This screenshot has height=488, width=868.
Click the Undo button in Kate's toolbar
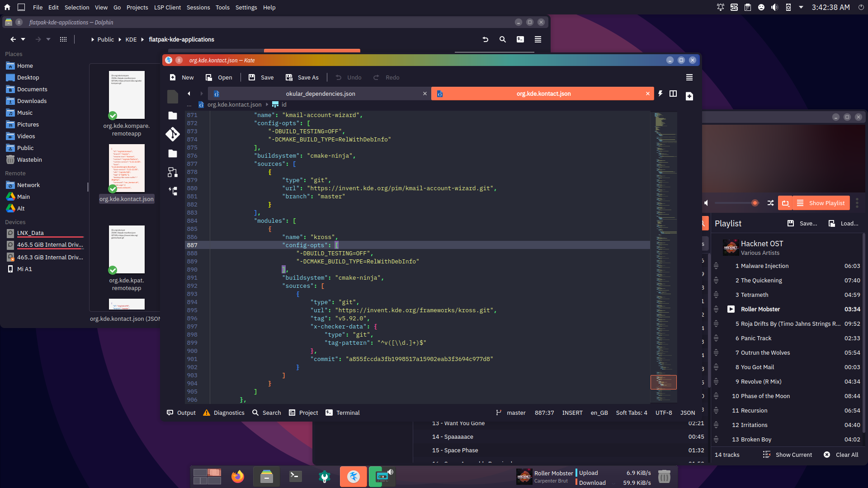coord(348,77)
